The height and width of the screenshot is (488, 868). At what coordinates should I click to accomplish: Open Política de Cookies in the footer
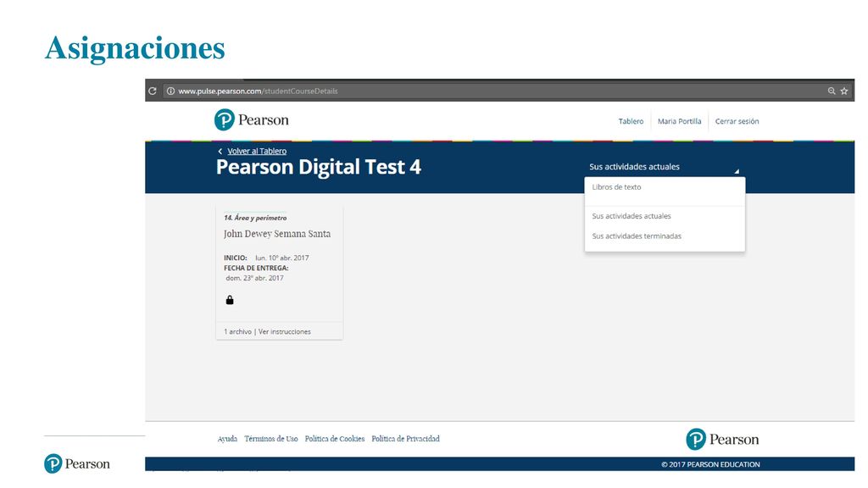335,439
